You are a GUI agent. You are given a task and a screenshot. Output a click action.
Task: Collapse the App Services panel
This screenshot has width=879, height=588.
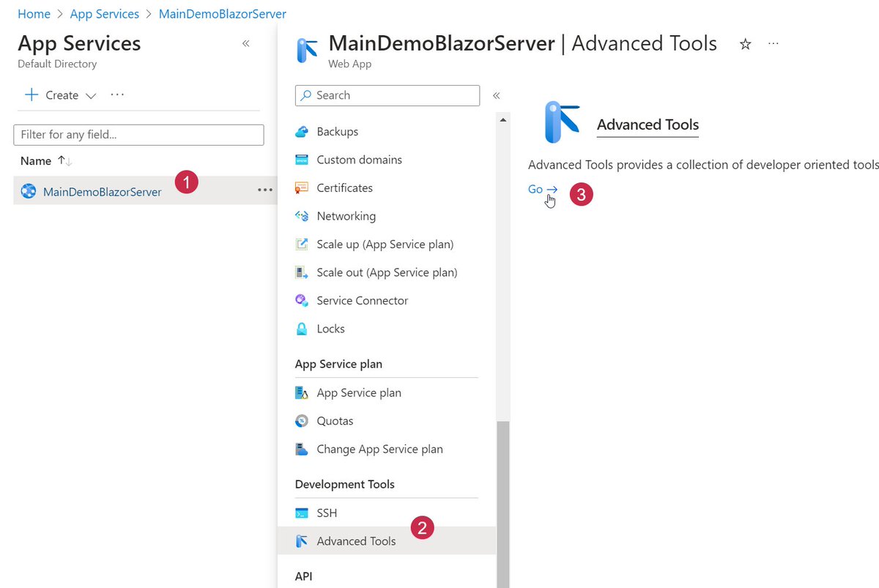246,44
